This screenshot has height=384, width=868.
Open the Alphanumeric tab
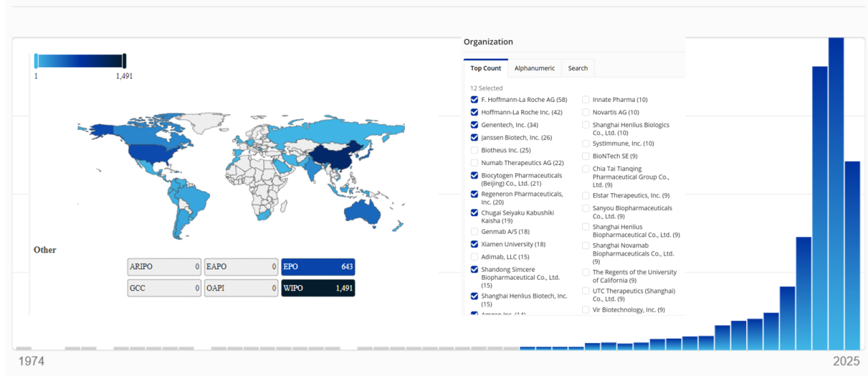tap(534, 68)
